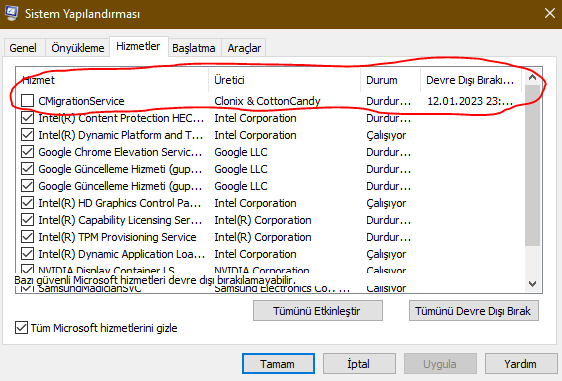Open the Önyükleme tab
This screenshot has width=562, height=381.
(x=77, y=48)
